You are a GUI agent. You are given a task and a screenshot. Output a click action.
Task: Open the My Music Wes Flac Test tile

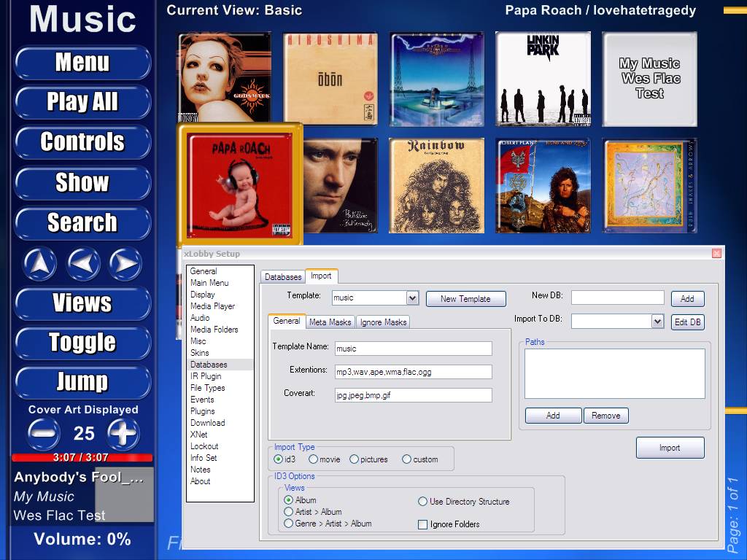(650, 79)
